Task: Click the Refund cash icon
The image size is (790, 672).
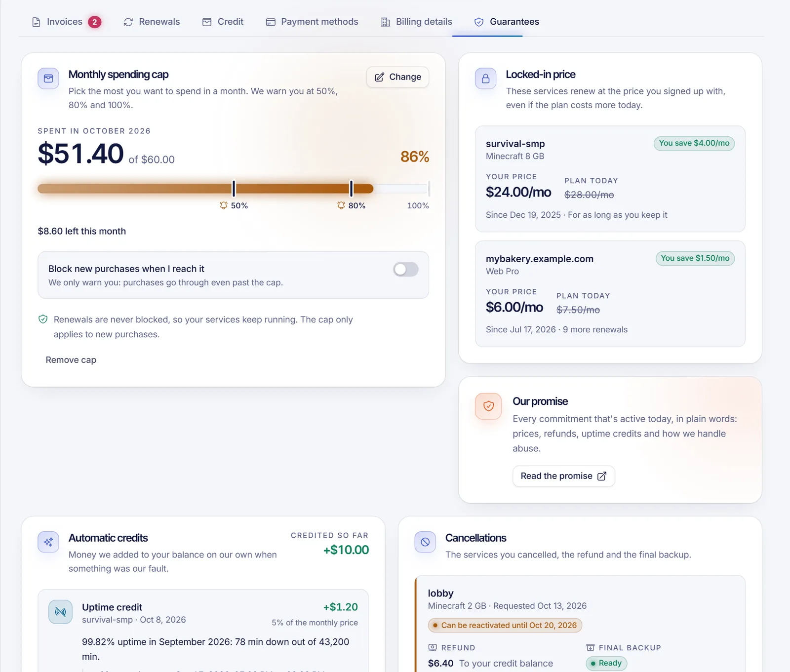Action: [x=433, y=647]
